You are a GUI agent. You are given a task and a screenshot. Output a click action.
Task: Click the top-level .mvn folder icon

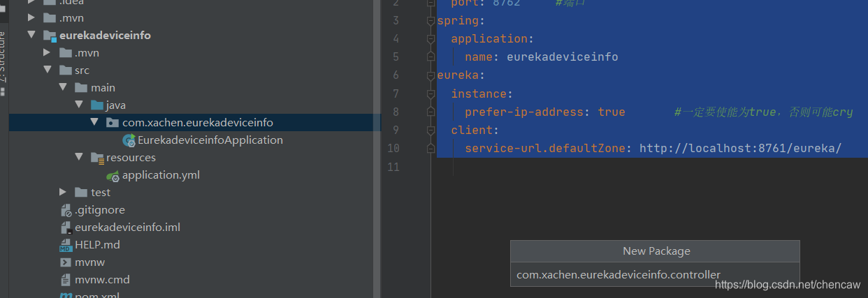click(50, 17)
